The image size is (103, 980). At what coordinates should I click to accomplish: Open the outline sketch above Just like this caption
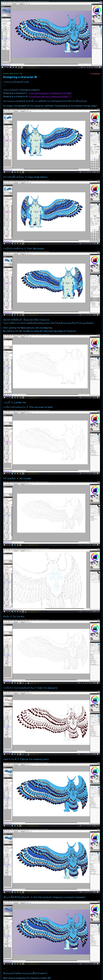click(x=51, y=366)
